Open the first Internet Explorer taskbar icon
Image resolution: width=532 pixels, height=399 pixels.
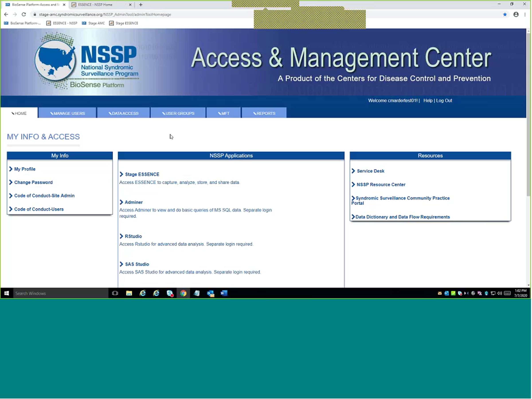[x=143, y=293]
